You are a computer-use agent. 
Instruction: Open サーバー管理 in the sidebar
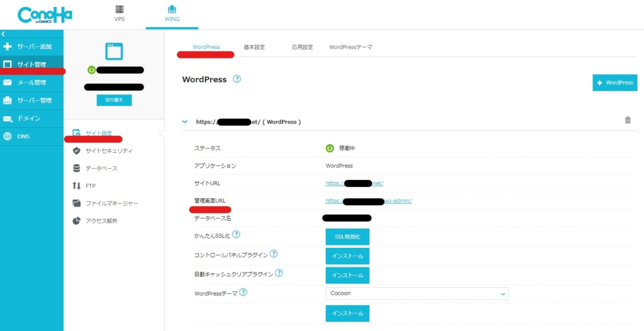31,100
